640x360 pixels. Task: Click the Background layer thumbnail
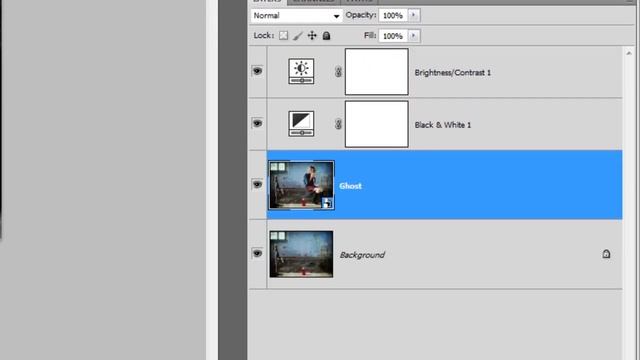tap(301, 254)
